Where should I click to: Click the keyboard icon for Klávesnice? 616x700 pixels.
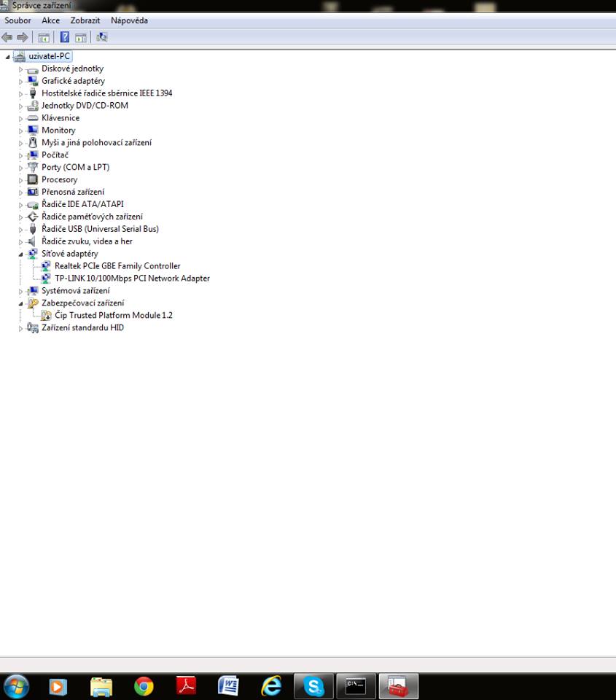[33, 118]
